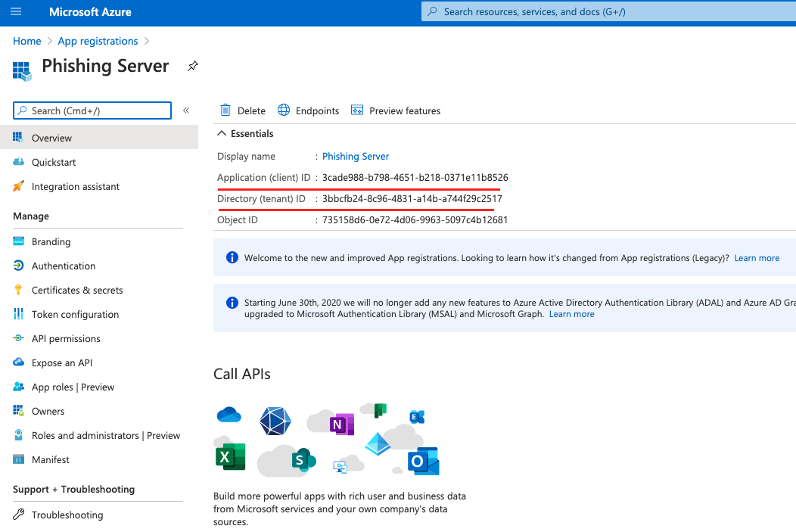Focus the global search resources box
This screenshot has width=796, height=532.
(x=608, y=11)
